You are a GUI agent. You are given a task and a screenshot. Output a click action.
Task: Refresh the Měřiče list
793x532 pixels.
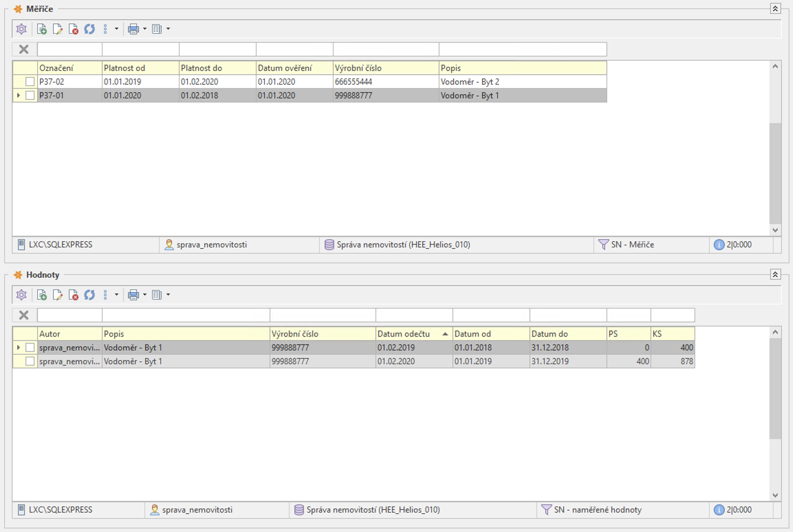[89, 29]
